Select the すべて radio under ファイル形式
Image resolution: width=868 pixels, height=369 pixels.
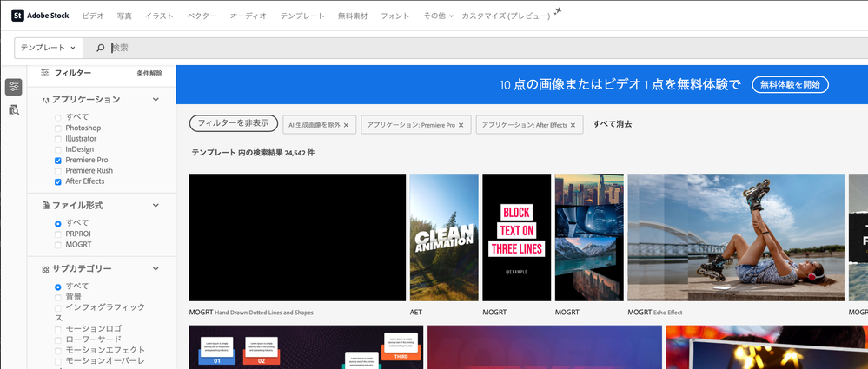[58, 223]
